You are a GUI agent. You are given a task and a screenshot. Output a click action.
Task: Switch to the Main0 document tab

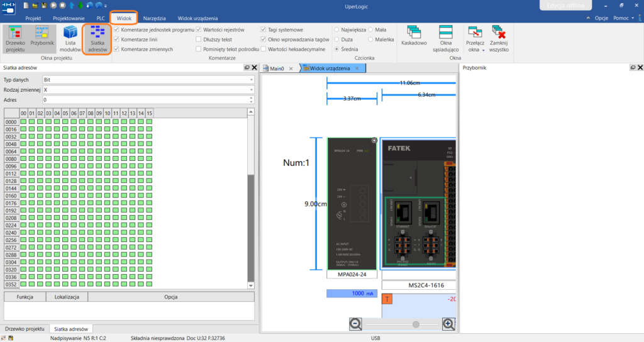pos(277,69)
